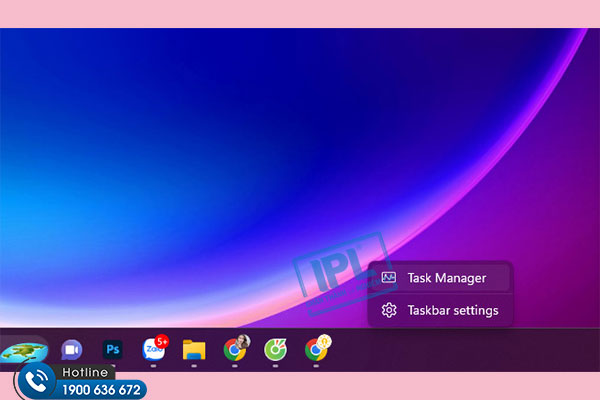Open the Coc Coc browser icon
The width and height of the screenshot is (600, 400).
pyautogui.click(x=275, y=349)
